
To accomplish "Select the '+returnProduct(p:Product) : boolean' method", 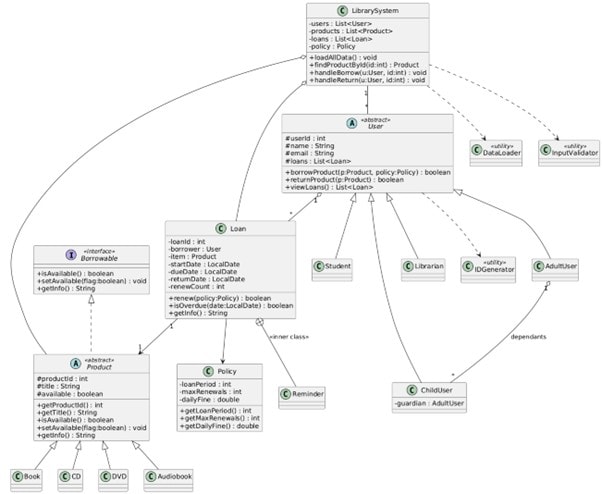I will pyautogui.click(x=344, y=180).
